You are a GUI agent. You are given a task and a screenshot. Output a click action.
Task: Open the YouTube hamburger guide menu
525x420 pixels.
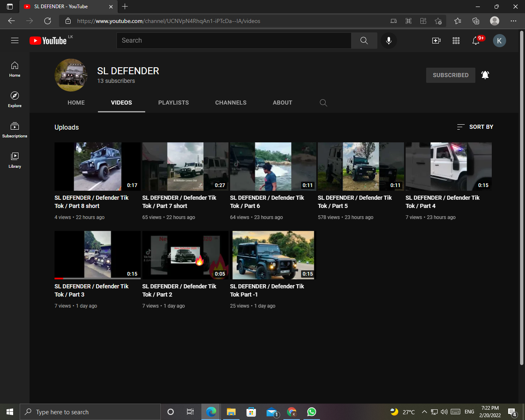[15, 40]
